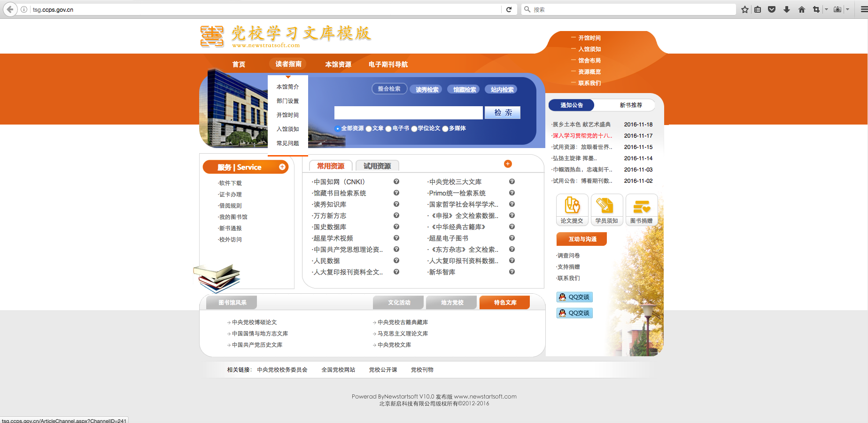Select the 学位论文 radio button
This screenshot has height=423, width=868.
[x=414, y=129]
